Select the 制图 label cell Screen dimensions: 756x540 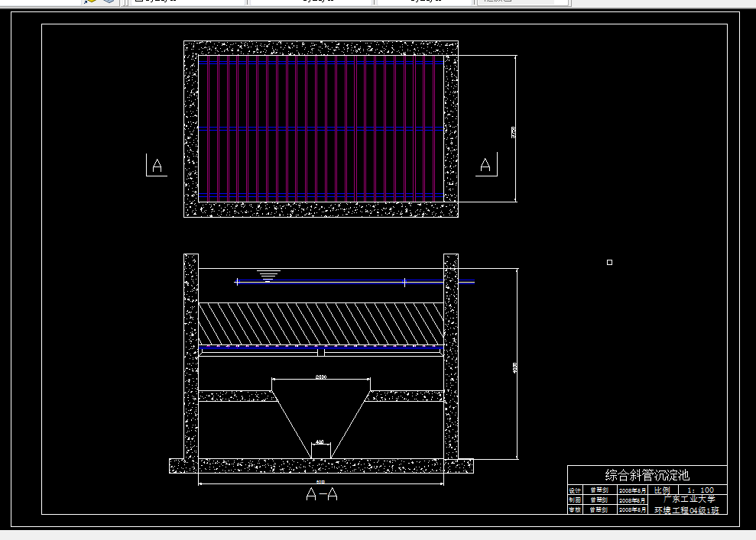575,500
